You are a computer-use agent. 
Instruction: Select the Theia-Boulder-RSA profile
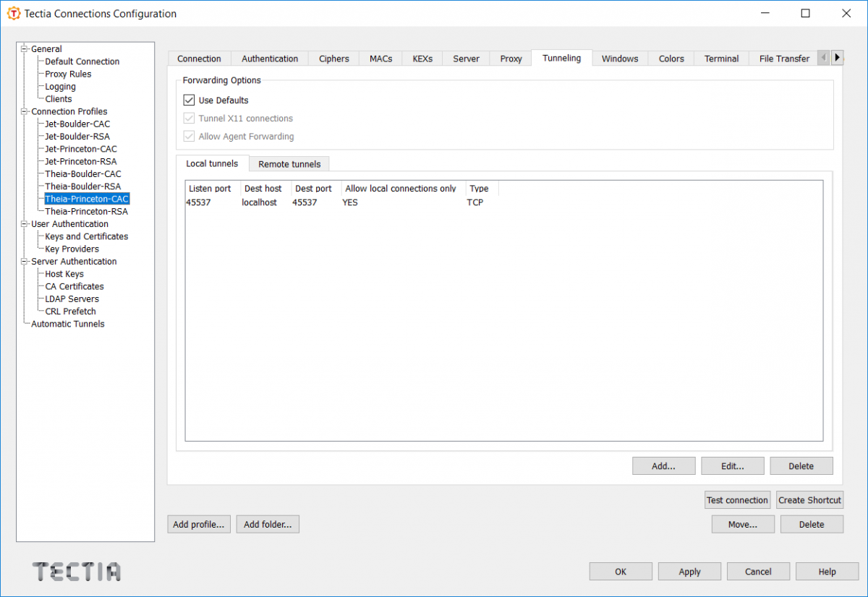83,186
